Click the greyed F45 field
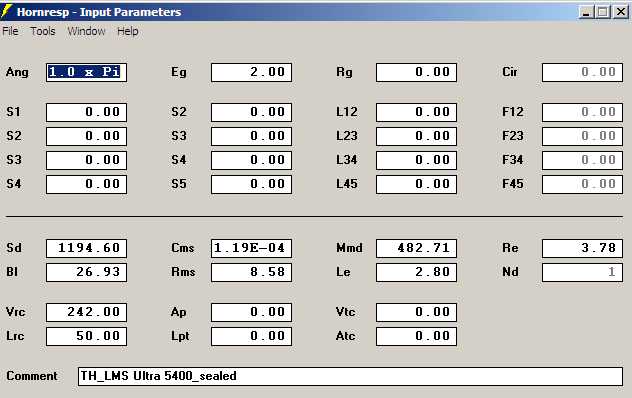This screenshot has width=632, height=398. point(582,184)
